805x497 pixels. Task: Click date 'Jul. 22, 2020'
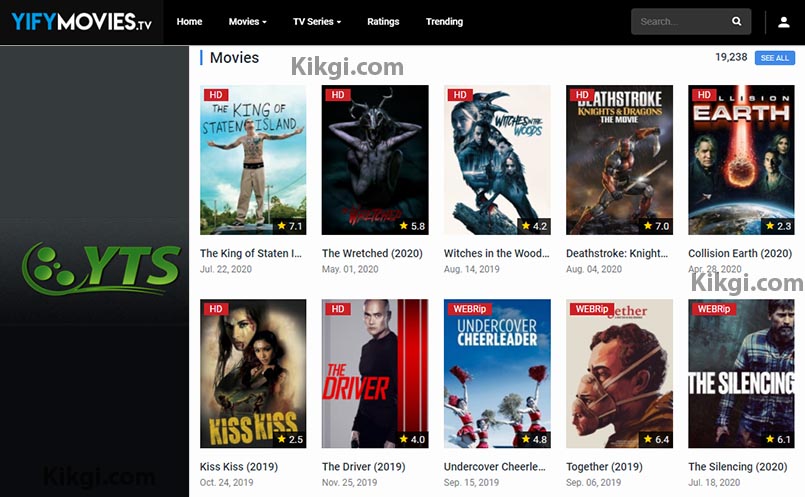(226, 269)
